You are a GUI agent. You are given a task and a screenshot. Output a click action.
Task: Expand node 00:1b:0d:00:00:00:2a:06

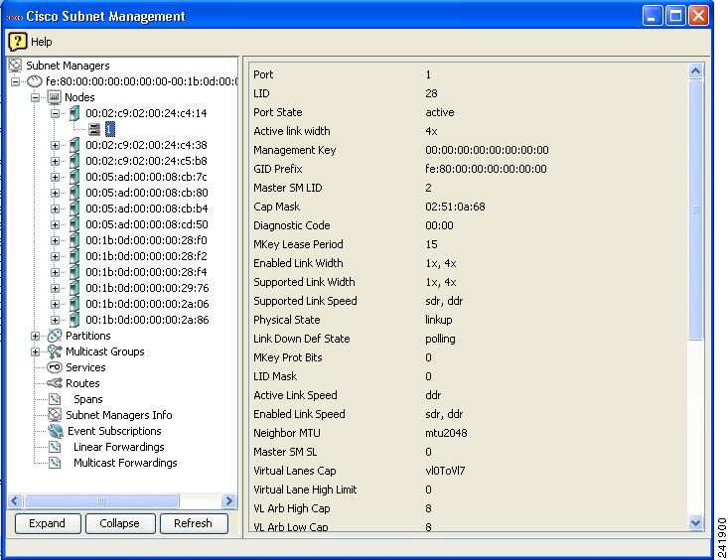pyautogui.click(x=55, y=304)
